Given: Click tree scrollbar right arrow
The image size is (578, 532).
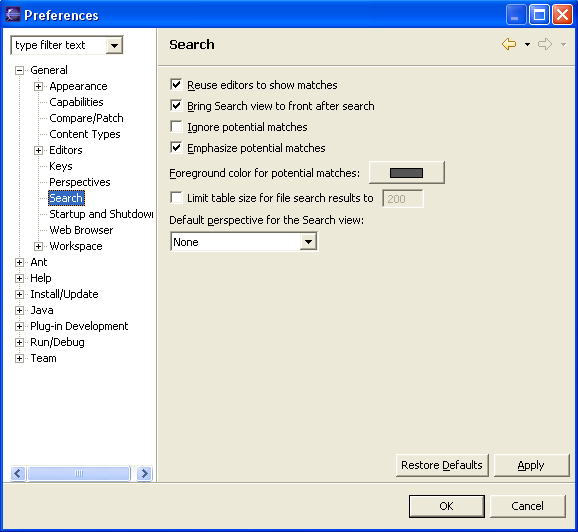Looking at the screenshot, I should point(144,473).
